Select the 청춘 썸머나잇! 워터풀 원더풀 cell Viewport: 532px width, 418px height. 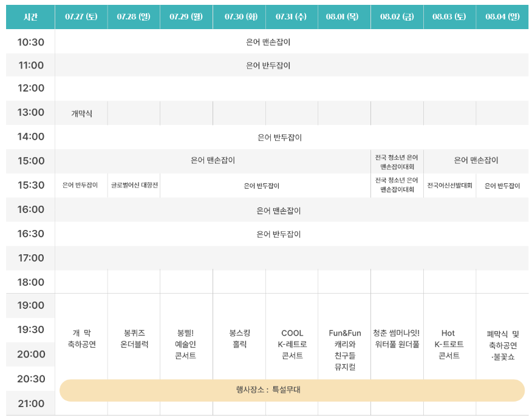(x=397, y=337)
